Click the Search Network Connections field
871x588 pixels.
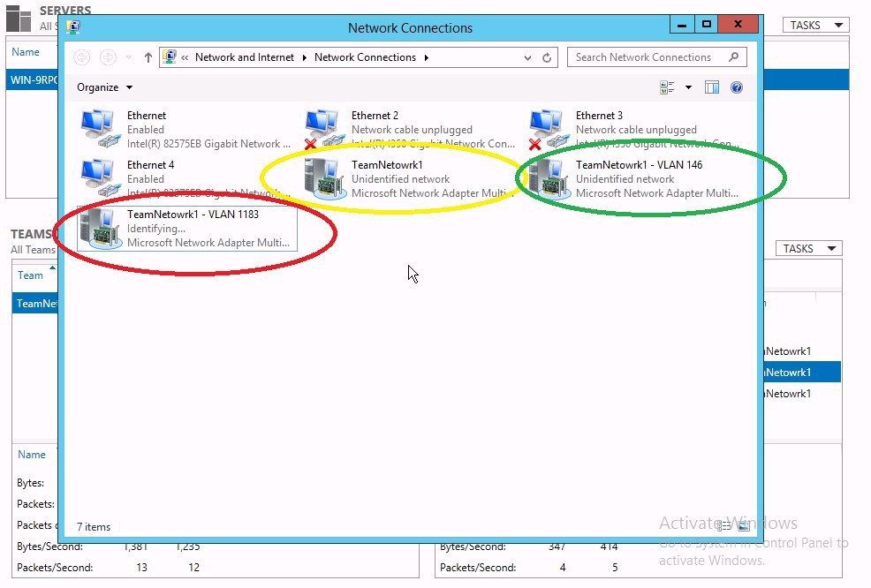click(656, 57)
